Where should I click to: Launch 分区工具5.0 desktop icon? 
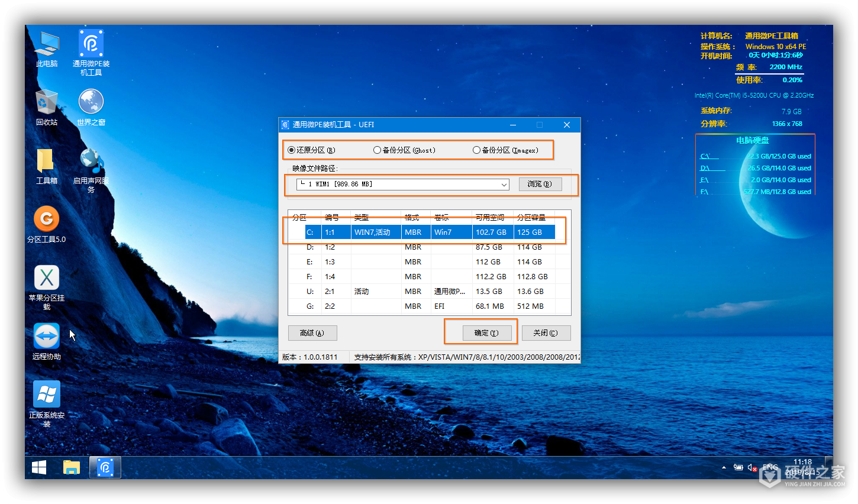point(47,225)
